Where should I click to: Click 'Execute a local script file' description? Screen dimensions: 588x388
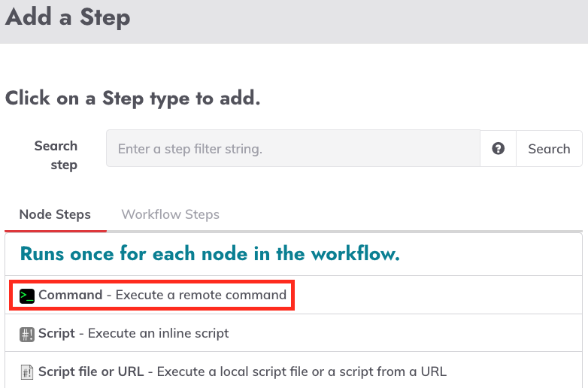coord(302,371)
